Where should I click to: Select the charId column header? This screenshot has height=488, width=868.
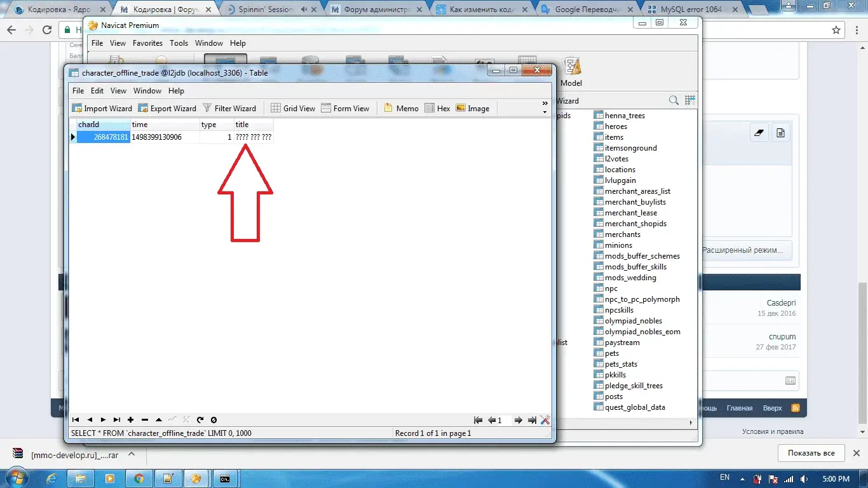[104, 125]
